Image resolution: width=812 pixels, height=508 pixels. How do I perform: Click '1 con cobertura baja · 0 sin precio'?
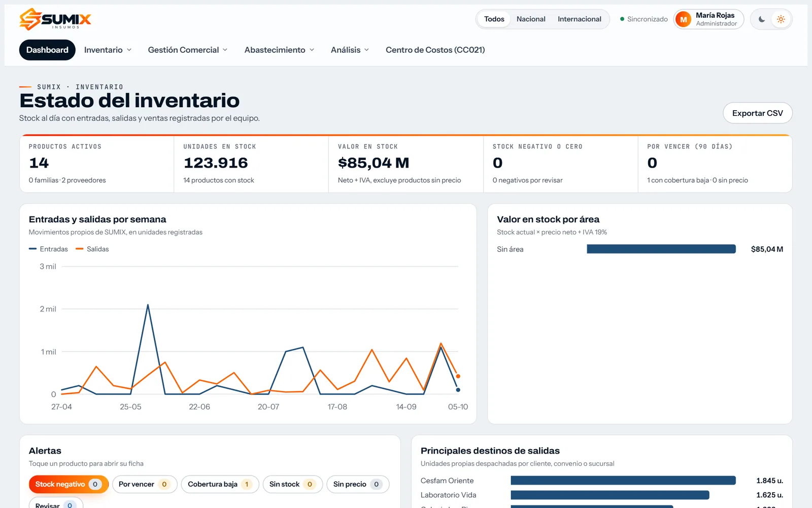[697, 180]
